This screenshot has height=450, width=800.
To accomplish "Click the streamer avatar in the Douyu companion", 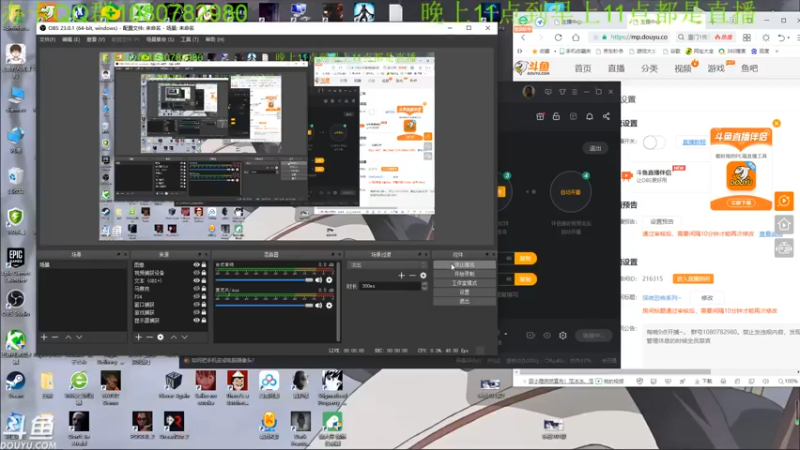I will tap(529, 92).
